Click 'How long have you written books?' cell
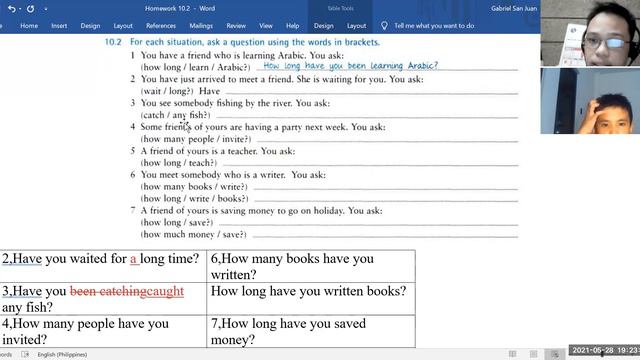This screenshot has width=640, height=360. (311, 299)
